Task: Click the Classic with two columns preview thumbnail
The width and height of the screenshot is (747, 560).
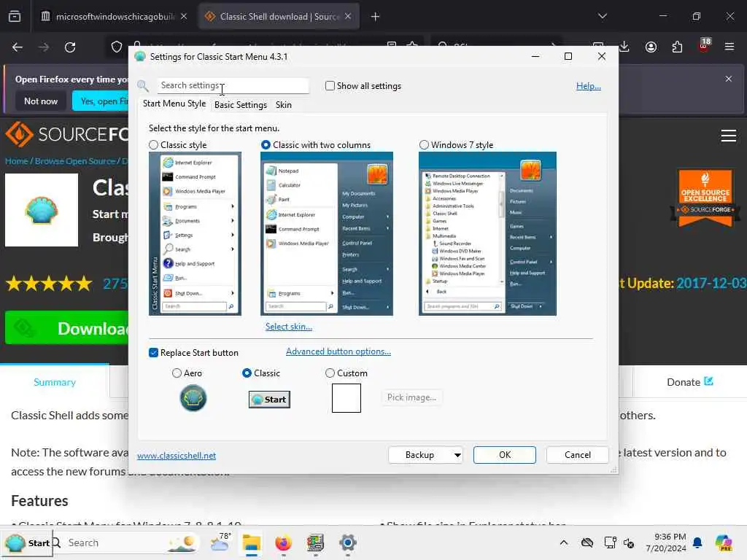Action: click(x=326, y=233)
